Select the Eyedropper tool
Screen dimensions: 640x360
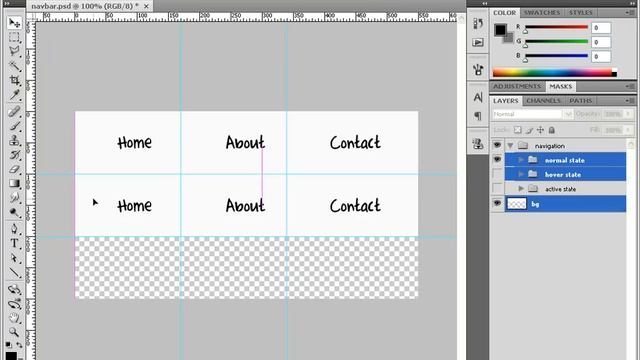tap(14, 95)
